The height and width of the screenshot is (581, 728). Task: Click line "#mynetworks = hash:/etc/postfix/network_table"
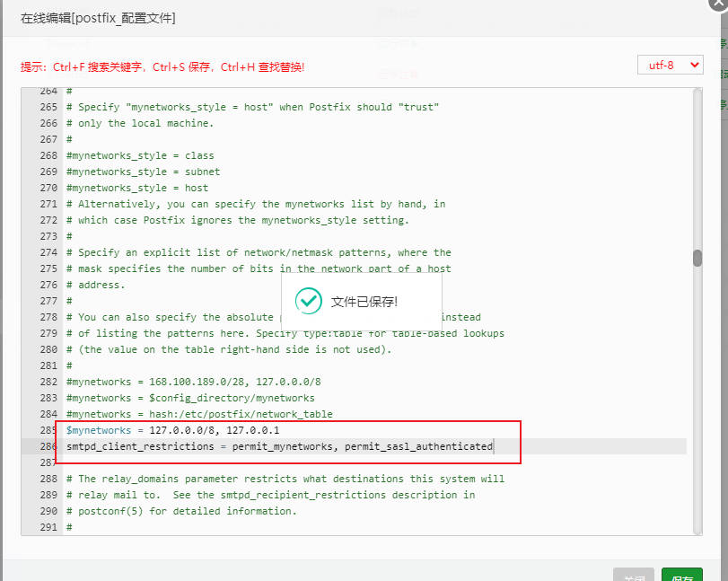(199, 414)
